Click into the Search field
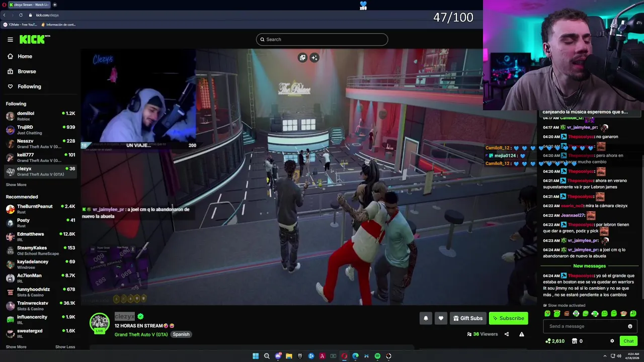 point(322,39)
